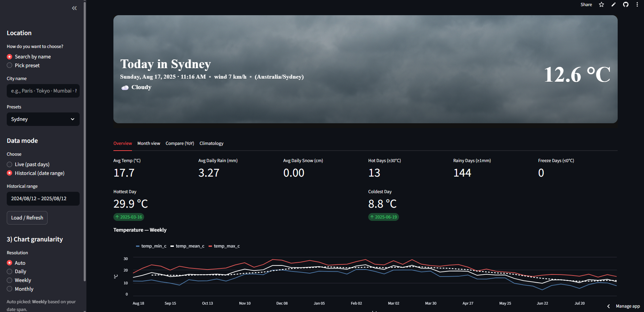Click the Share link
Screen dimensions: 644x312
pyautogui.click(x=586, y=5)
